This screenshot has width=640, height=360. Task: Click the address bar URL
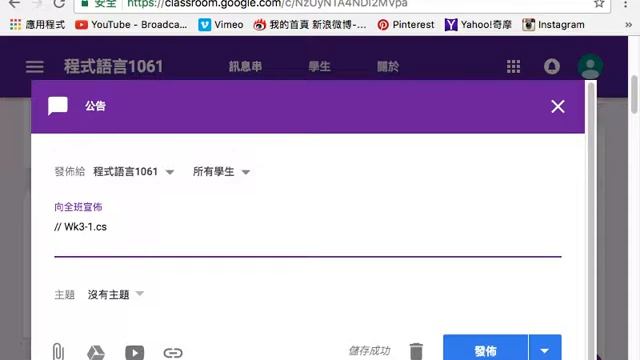pyautogui.click(x=267, y=4)
